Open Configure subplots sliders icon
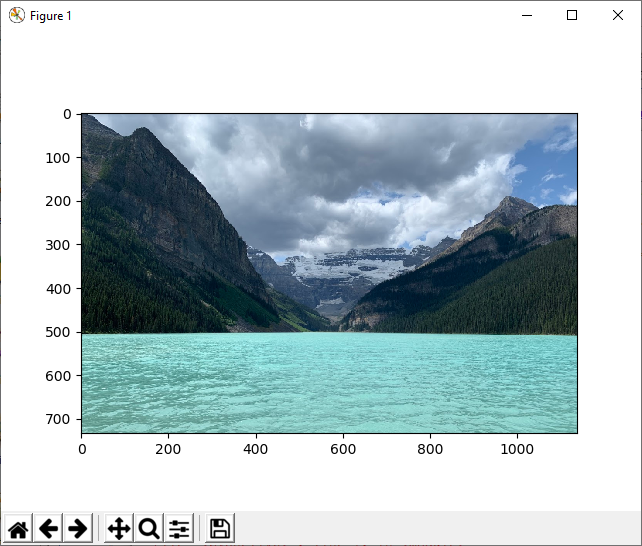This screenshot has width=642, height=546. (179, 528)
